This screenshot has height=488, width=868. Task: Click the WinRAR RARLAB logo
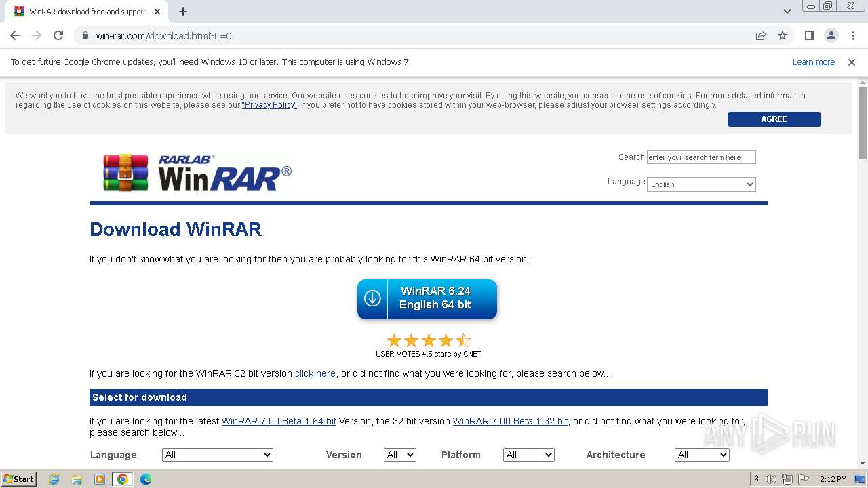[197, 172]
